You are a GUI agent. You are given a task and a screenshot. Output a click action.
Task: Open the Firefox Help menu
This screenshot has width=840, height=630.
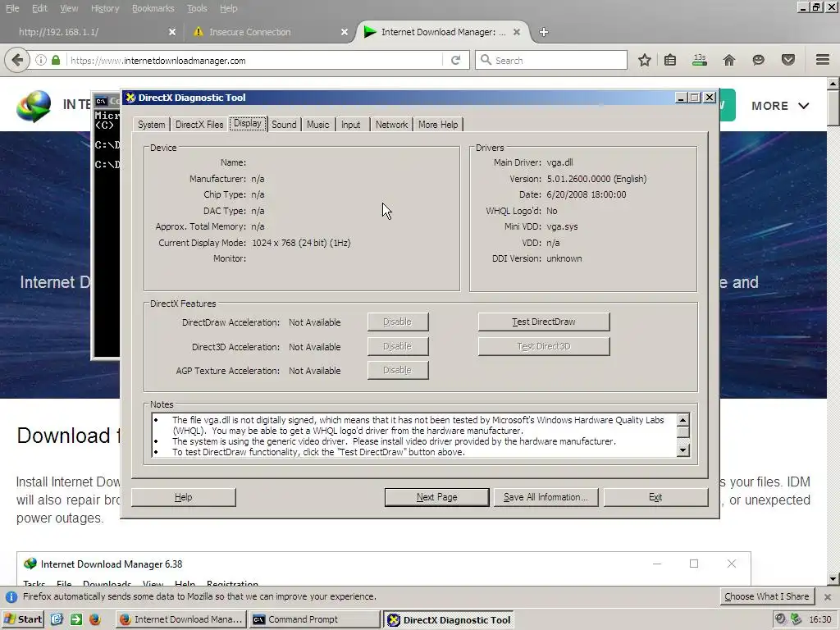(228, 8)
